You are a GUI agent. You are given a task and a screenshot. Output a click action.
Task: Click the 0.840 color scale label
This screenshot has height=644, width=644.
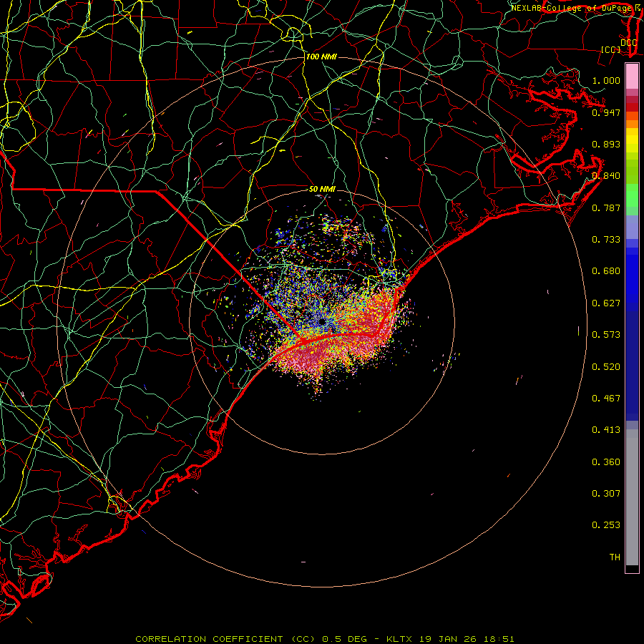click(x=606, y=176)
